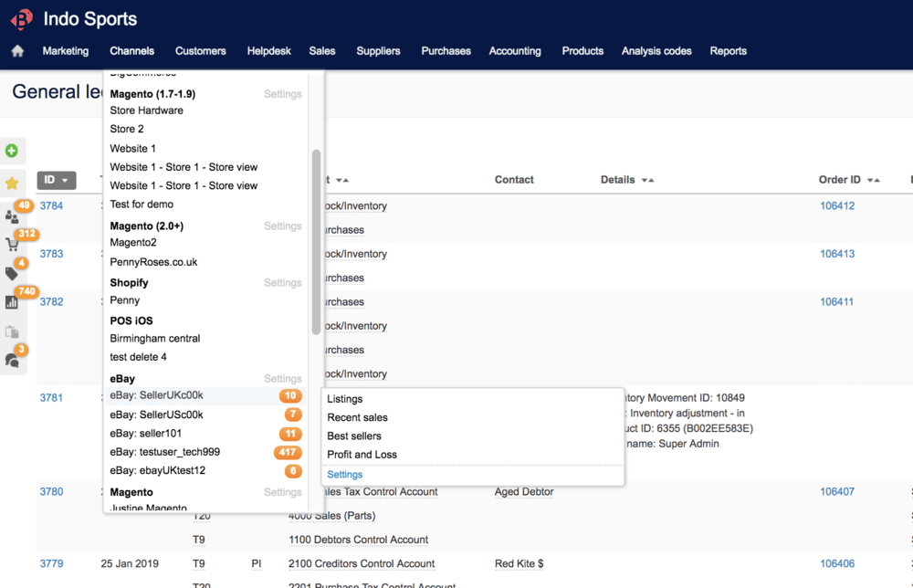This screenshot has height=588, width=913.
Task: Open the bar chart reports sidebar icon
Action: (x=12, y=302)
